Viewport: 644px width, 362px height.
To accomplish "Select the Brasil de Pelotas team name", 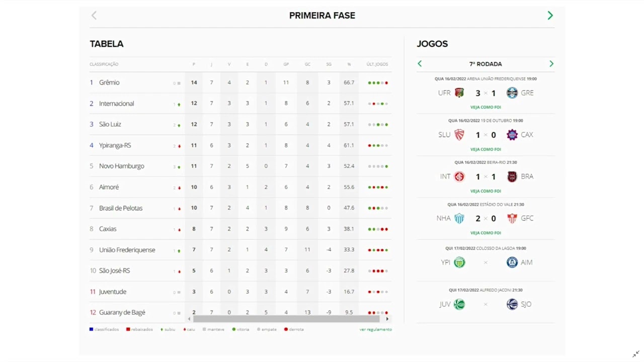I will 121,208.
